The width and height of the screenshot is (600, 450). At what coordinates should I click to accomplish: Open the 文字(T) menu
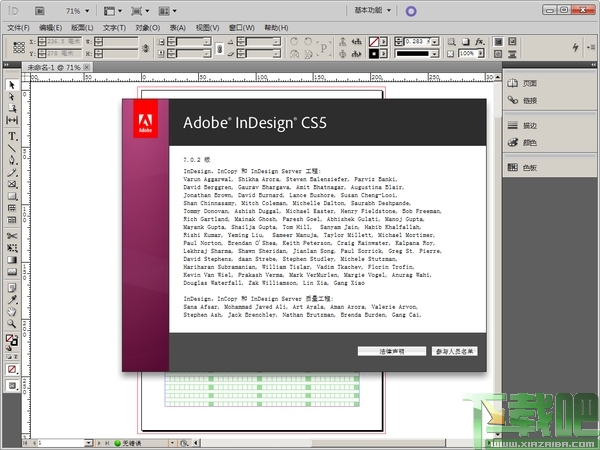[114, 28]
